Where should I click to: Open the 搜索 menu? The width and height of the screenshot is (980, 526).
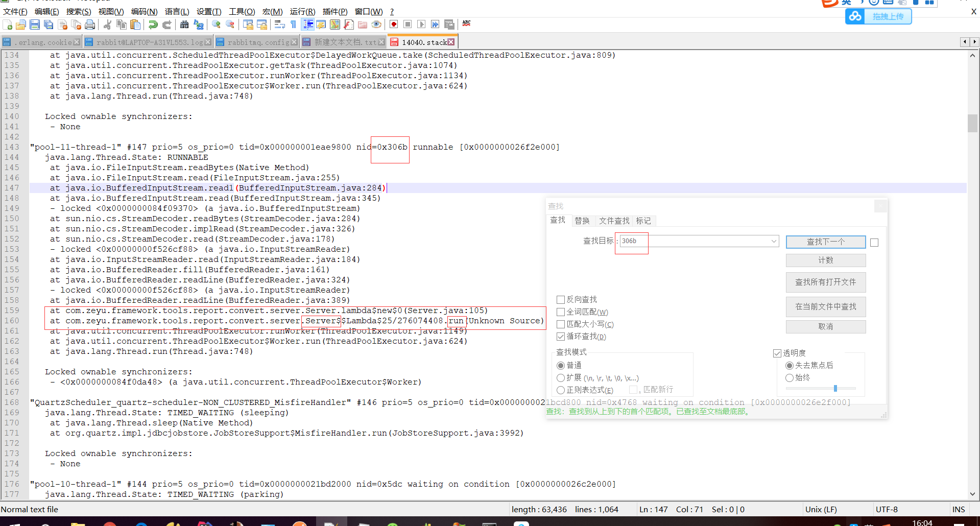pyautogui.click(x=79, y=11)
